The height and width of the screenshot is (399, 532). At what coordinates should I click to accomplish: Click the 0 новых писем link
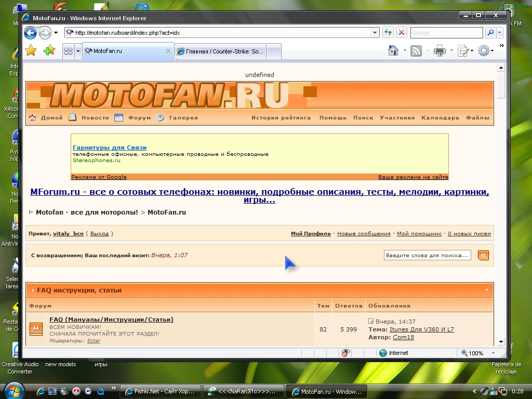tap(469, 233)
